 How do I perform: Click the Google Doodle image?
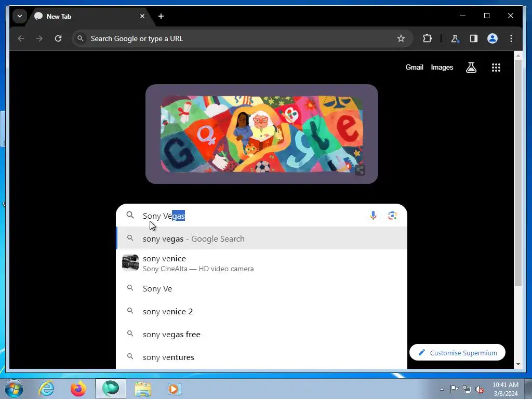(262, 134)
